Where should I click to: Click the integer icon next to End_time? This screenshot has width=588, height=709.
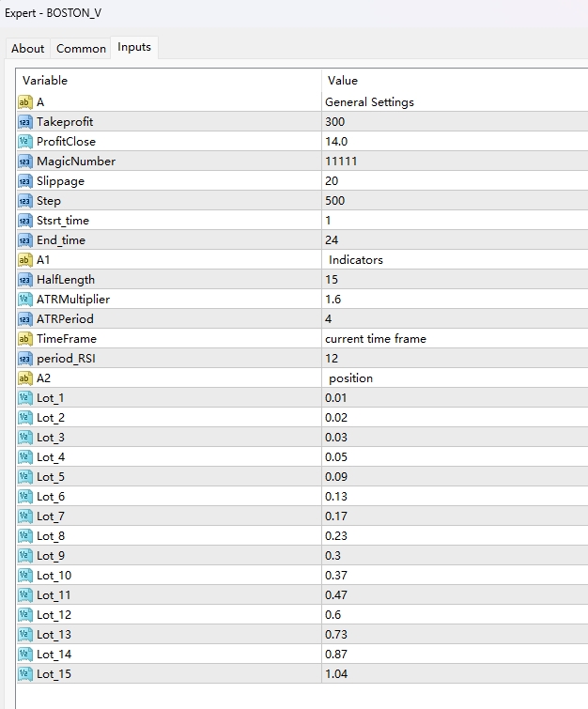pos(24,240)
